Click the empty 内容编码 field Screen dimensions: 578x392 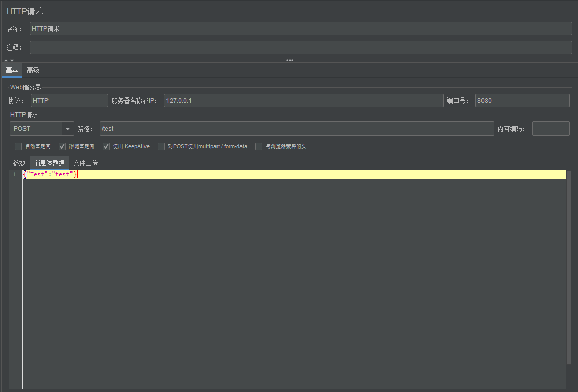click(x=551, y=129)
